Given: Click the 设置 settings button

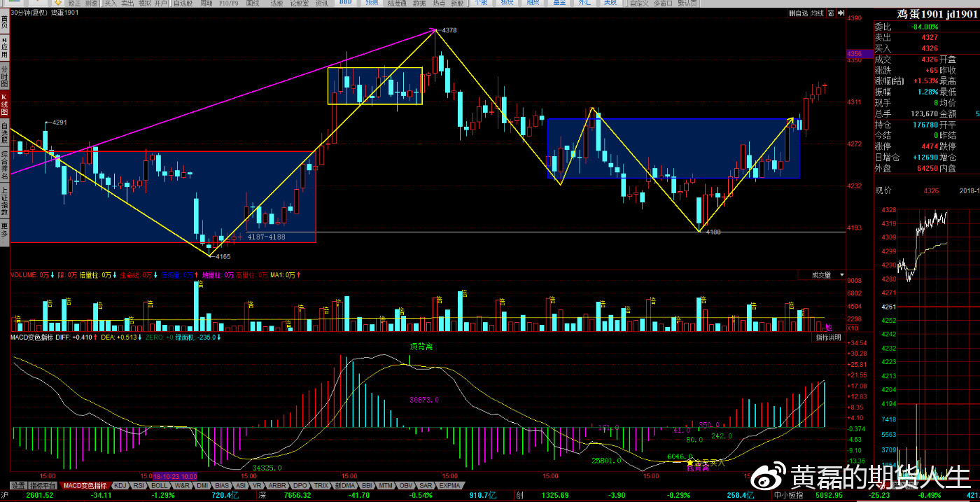Looking at the screenshot, I should click(x=18, y=485).
